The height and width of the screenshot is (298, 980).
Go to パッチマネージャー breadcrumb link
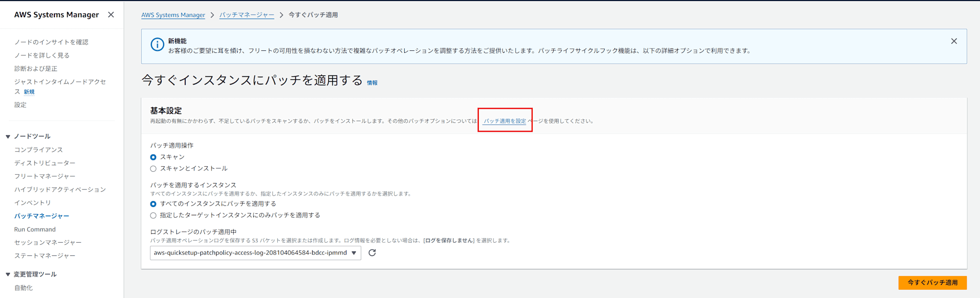(x=247, y=15)
